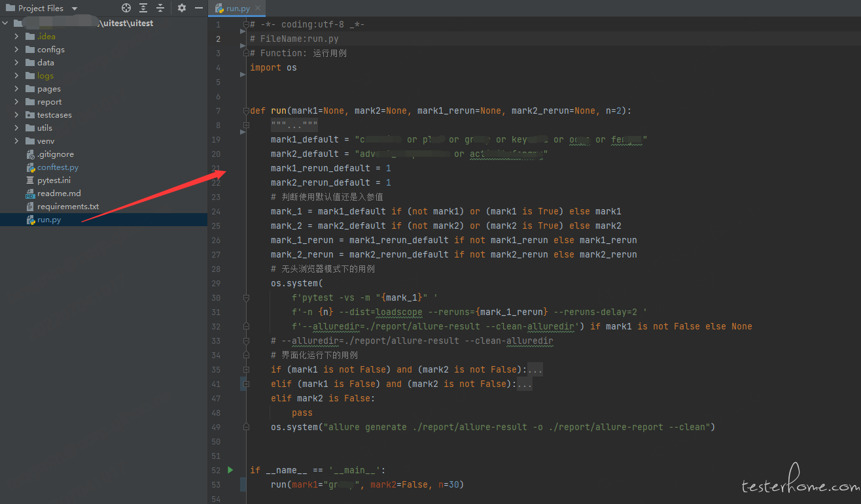Open the Project Files view dropdown
This screenshot has height=504, width=861.
click(x=74, y=8)
